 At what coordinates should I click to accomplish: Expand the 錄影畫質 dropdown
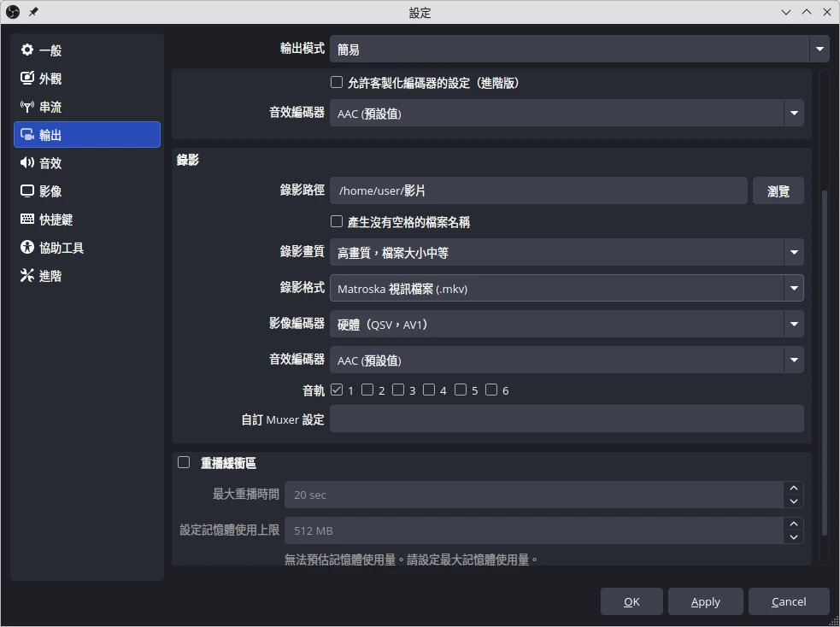566,253
